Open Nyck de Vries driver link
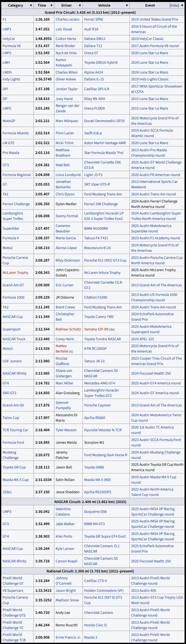186x644 pixels. click(66, 53)
